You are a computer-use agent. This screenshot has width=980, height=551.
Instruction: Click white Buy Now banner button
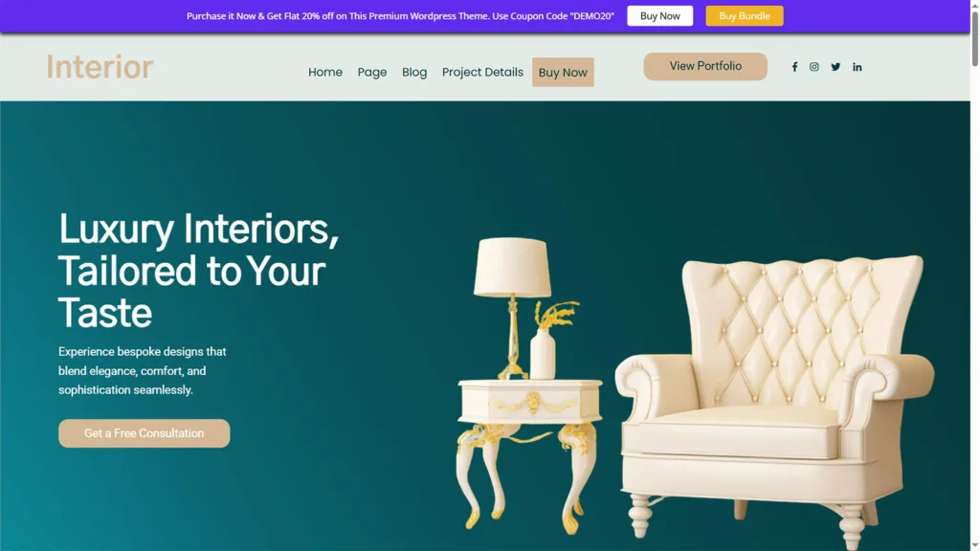click(x=659, y=16)
